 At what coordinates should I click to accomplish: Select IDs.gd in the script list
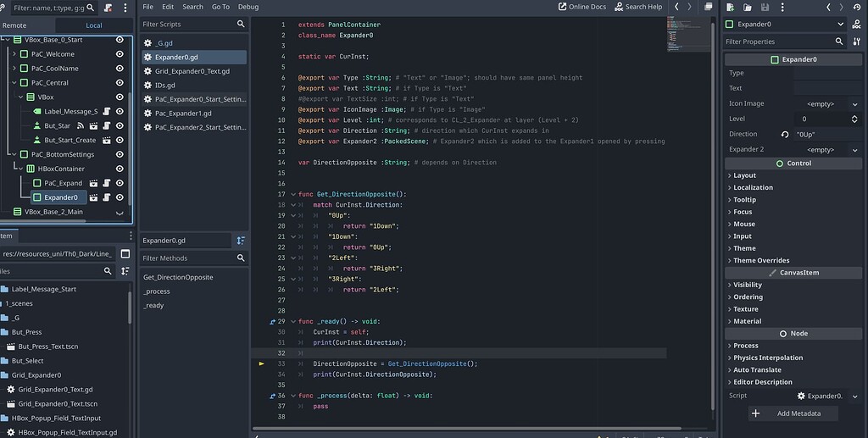(165, 86)
